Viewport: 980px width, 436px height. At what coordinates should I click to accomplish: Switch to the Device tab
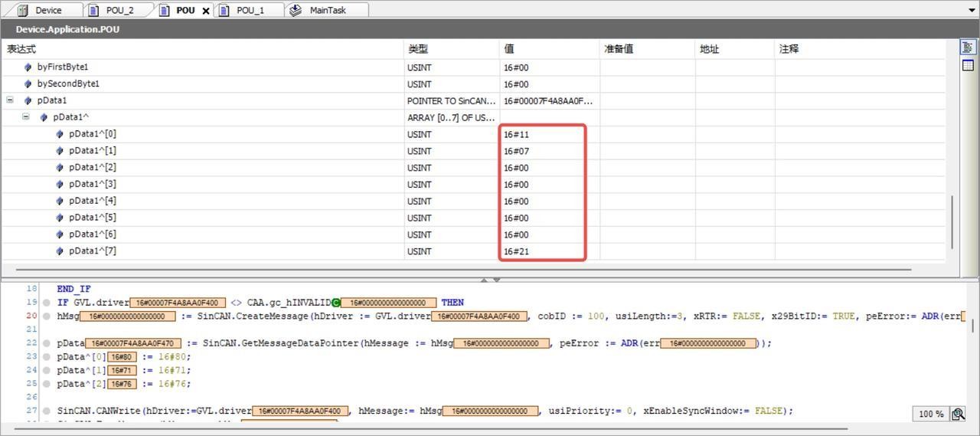(47, 10)
